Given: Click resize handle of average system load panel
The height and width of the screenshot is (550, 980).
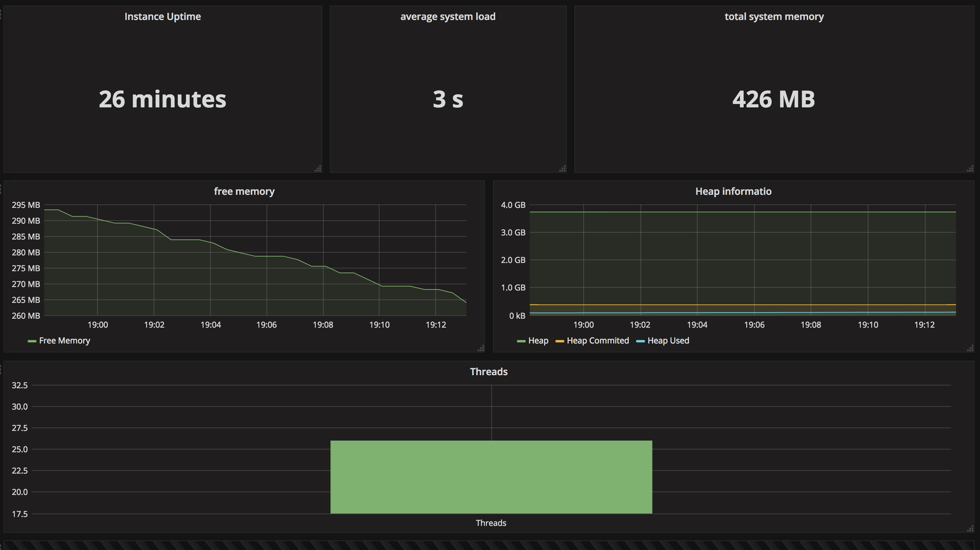Looking at the screenshot, I should click(x=562, y=169).
